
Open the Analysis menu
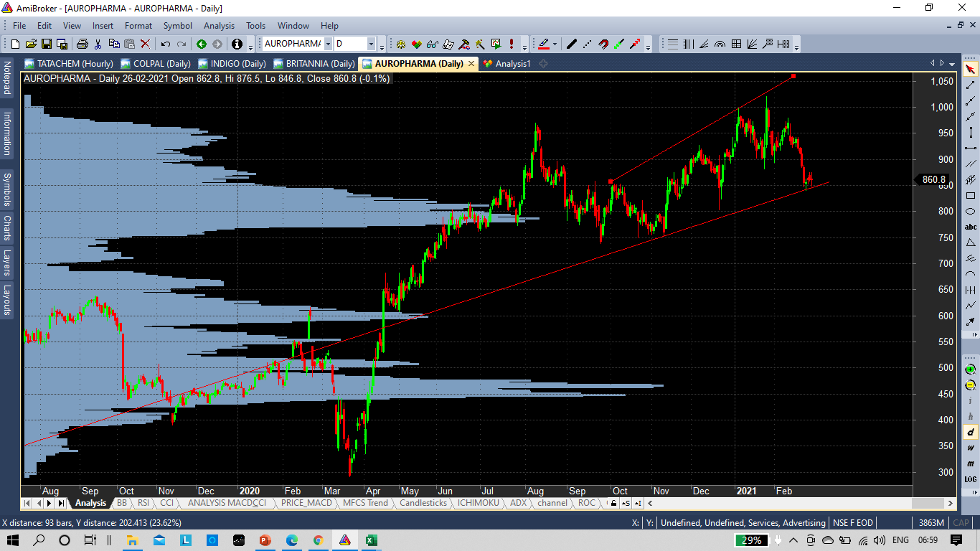click(x=219, y=26)
